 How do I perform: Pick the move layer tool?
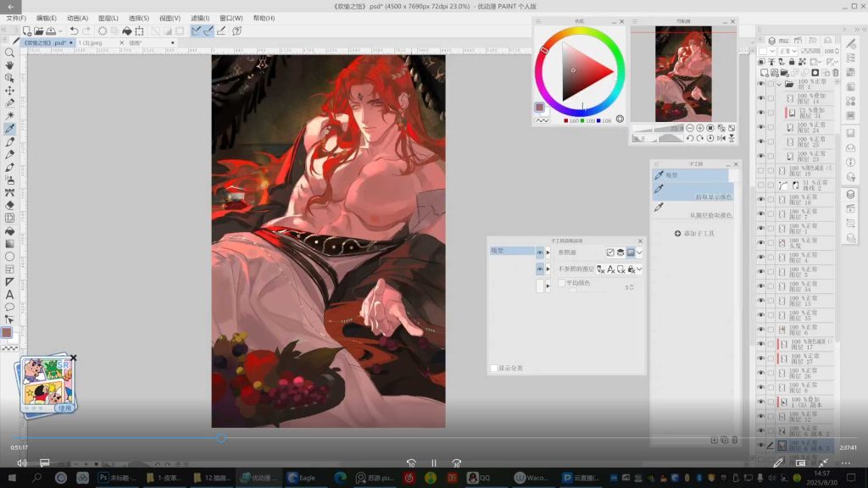point(9,91)
